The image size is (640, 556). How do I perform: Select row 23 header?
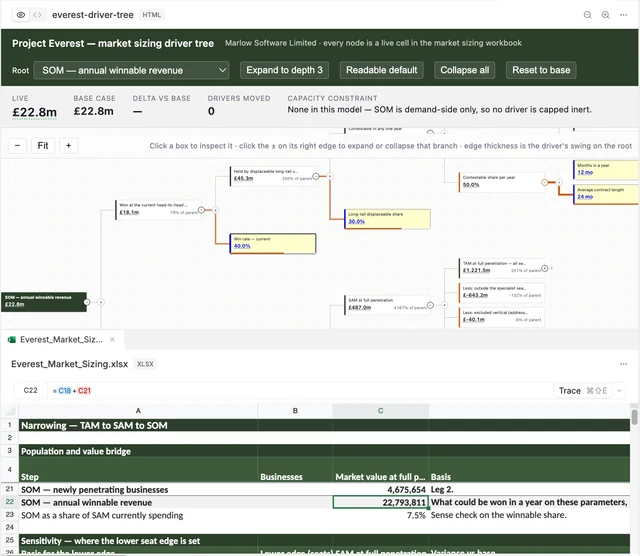9,515
